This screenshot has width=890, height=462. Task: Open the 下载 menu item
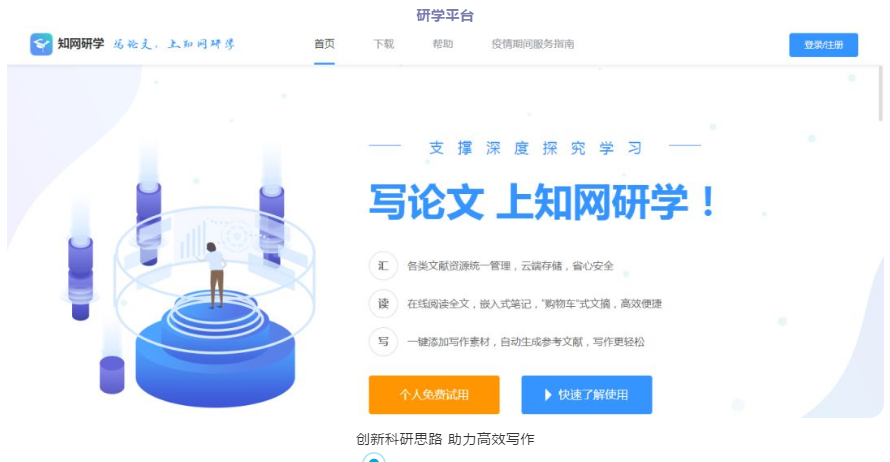[384, 44]
